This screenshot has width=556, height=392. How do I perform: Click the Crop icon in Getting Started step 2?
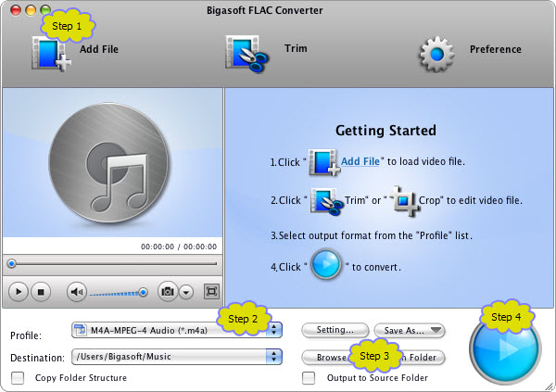tap(405, 201)
